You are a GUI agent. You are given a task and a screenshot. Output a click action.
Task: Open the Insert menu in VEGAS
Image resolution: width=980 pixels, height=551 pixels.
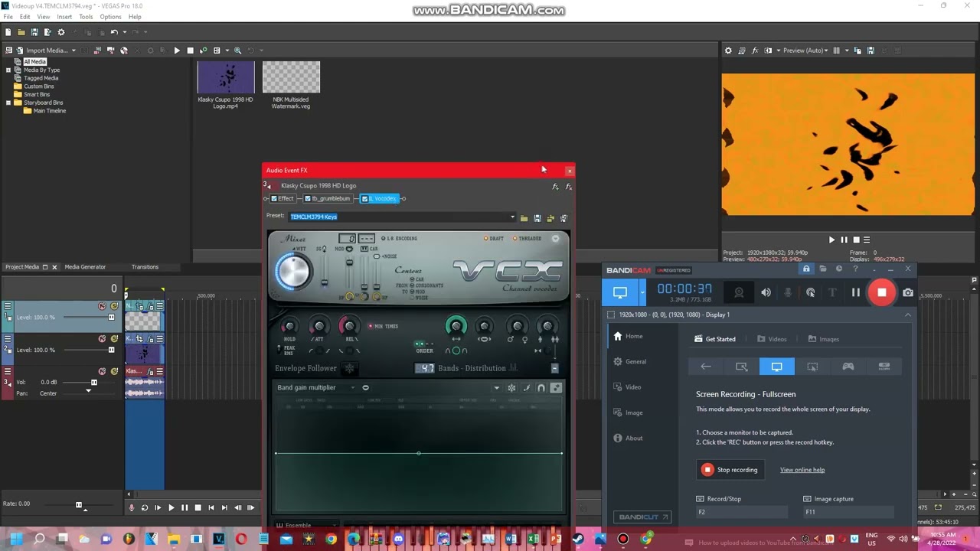pyautogui.click(x=64, y=17)
